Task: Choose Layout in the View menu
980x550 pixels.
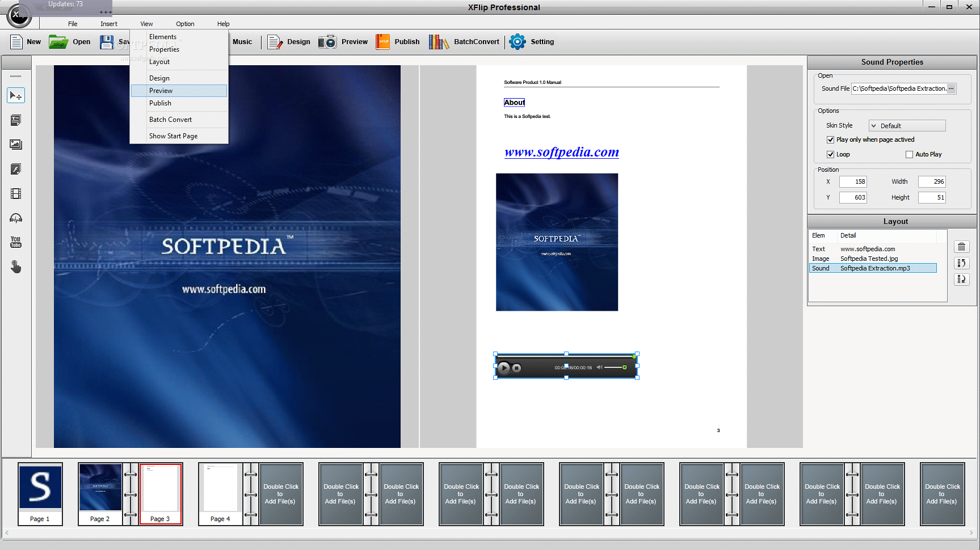Action: [179, 62]
